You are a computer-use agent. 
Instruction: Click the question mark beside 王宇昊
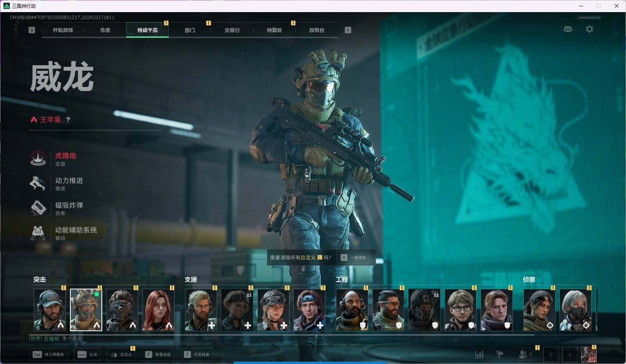coord(68,120)
